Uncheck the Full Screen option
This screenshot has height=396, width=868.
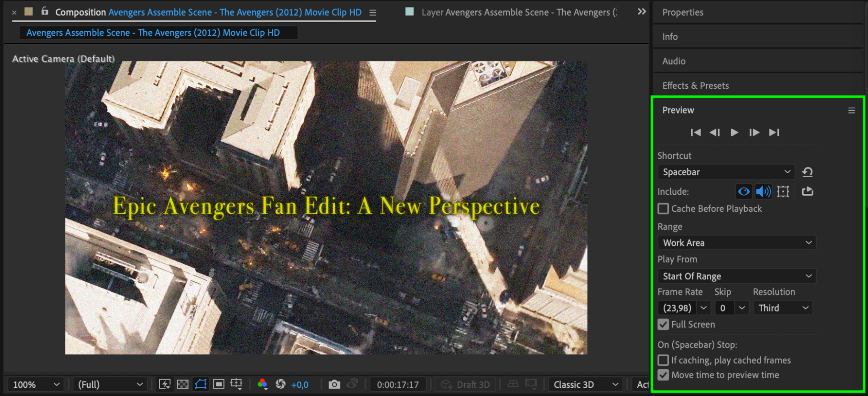click(663, 324)
